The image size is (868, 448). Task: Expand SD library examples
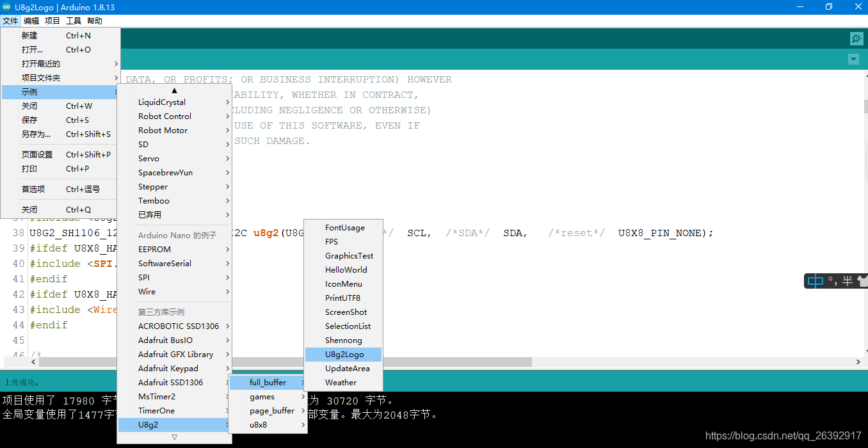coord(174,145)
